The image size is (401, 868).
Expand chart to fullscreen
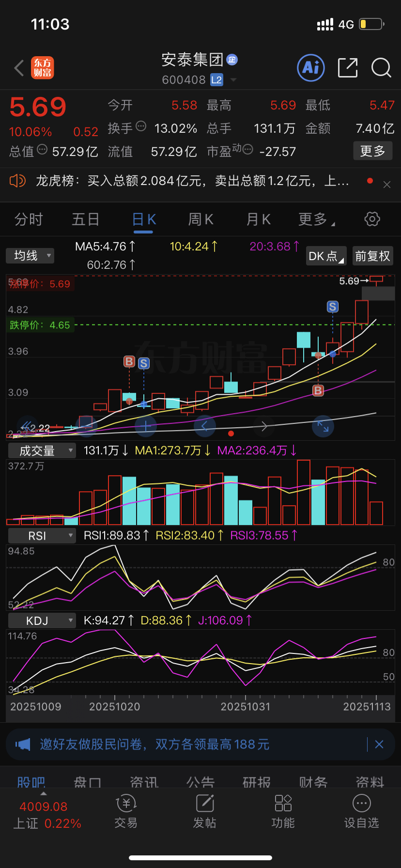click(x=323, y=426)
